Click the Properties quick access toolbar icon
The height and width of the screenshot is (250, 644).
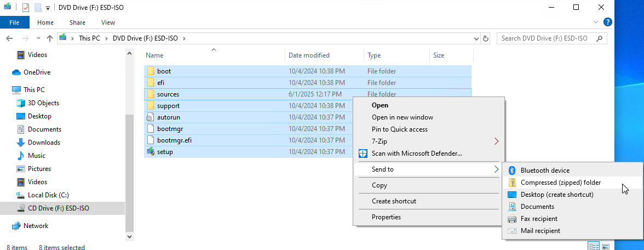(x=25, y=8)
